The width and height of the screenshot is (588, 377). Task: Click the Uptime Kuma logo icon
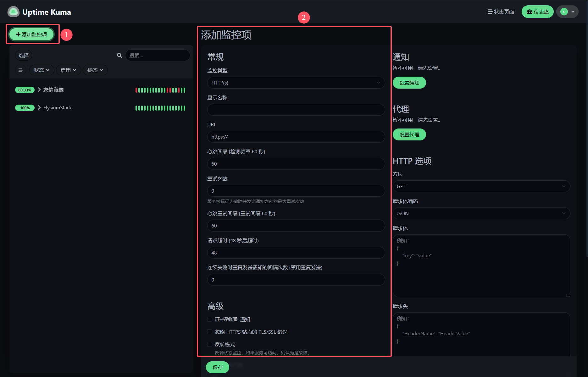pyautogui.click(x=13, y=12)
